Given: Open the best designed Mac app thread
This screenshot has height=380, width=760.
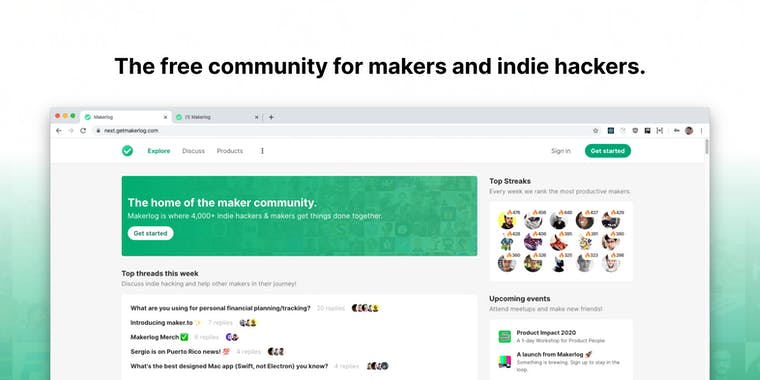Looking at the screenshot, I should (x=229, y=366).
